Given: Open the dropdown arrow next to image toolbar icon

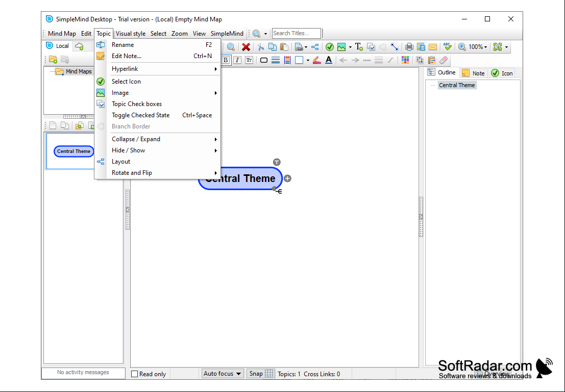Looking at the screenshot, I should (x=350, y=47).
